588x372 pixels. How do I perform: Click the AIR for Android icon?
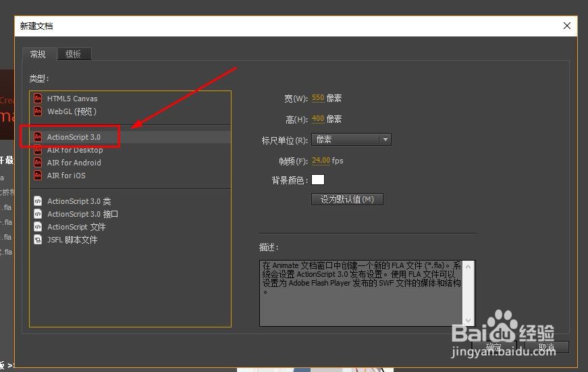coord(38,163)
